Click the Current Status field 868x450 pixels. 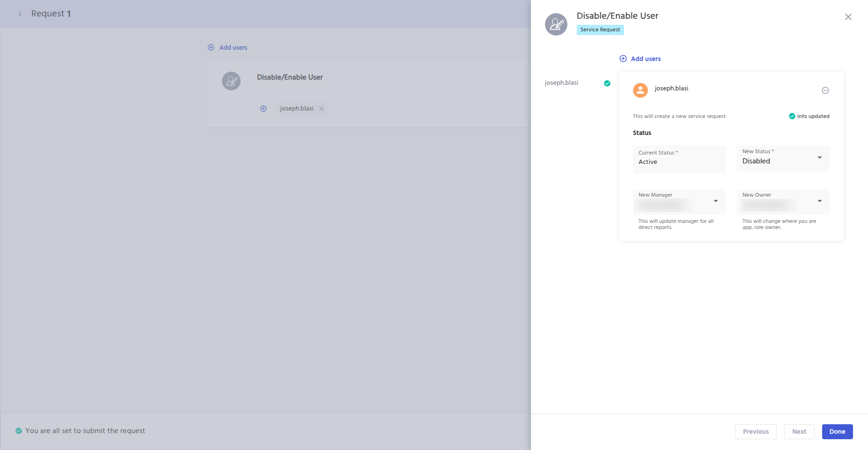678,159
